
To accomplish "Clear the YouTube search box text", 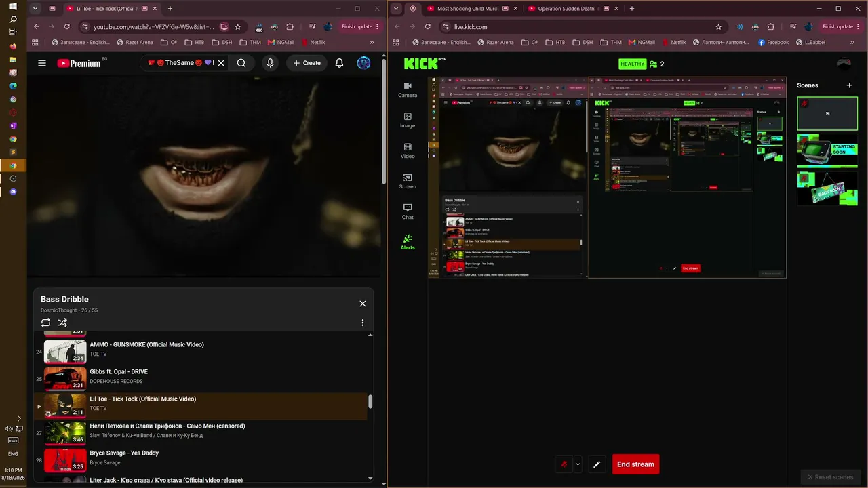I will coord(221,63).
